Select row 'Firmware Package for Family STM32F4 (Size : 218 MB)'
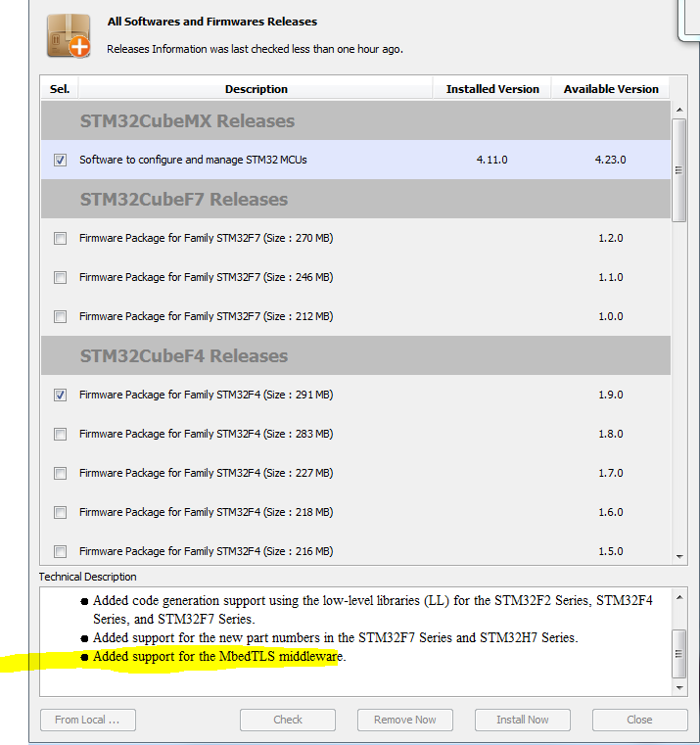The image size is (700, 745). click(x=355, y=512)
